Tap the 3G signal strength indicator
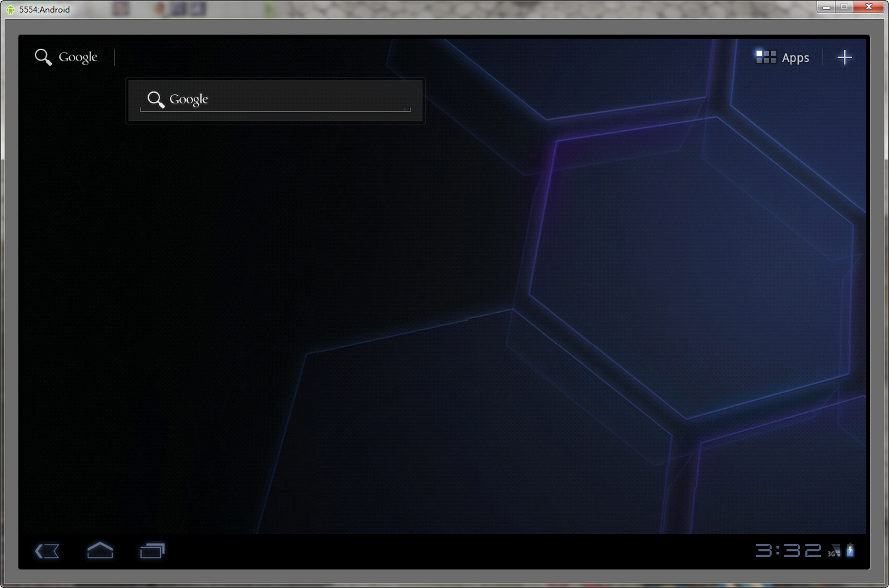 pyautogui.click(x=834, y=550)
